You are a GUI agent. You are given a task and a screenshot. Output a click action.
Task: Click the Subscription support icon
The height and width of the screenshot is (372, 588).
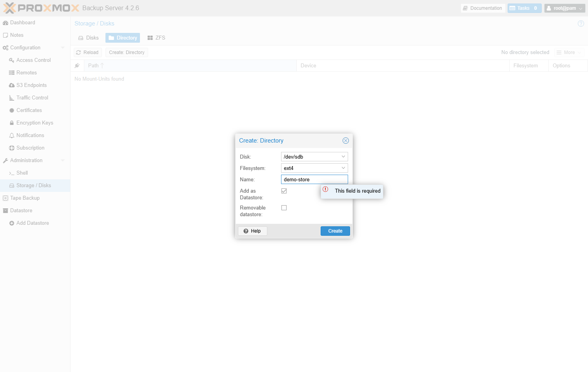pos(12,148)
